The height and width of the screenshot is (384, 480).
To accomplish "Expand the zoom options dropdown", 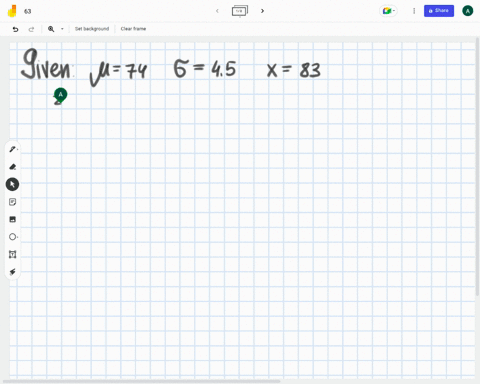I will point(62,29).
